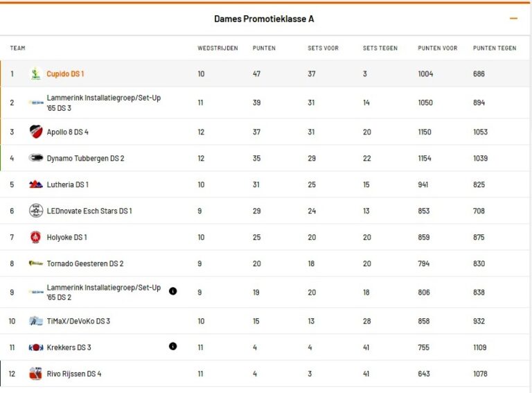Click the Wedstrijden column header
This screenshot has height=393, width=532.
(218, 48)
